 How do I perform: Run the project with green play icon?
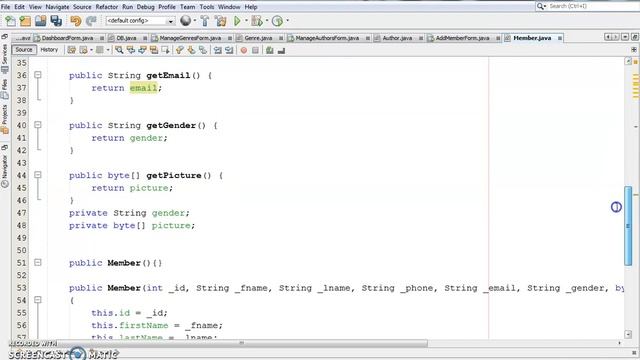click(237, 21)
